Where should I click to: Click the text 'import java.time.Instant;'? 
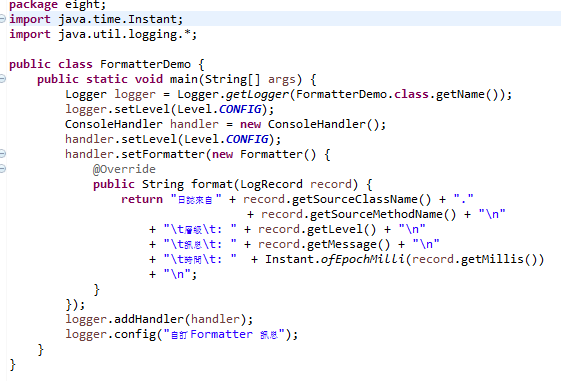96,19
